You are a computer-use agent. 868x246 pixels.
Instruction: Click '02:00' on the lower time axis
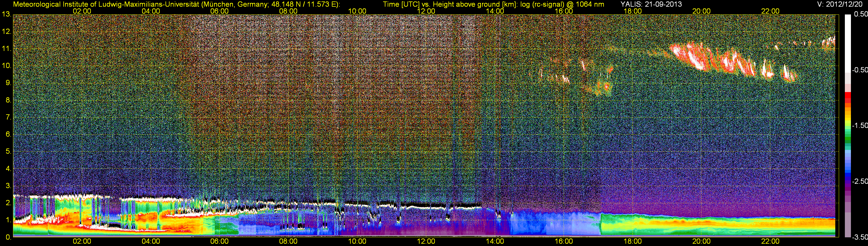(82, 241)
